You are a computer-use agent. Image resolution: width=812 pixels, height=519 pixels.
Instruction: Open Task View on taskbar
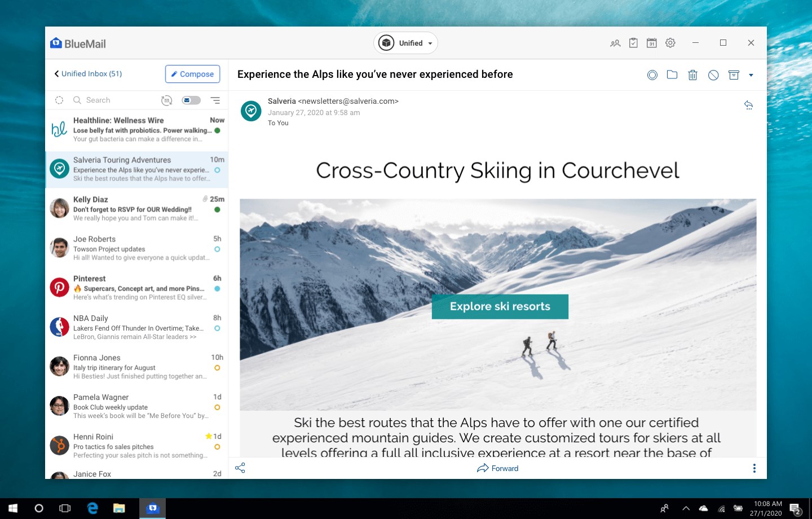point(65,508)
